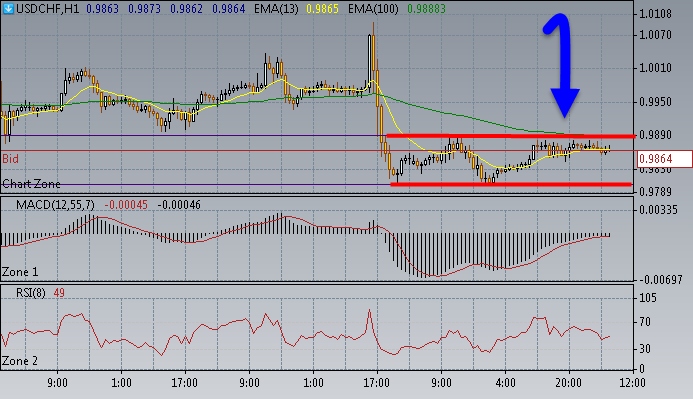Click the Zone 2 label

pos(20,361)
